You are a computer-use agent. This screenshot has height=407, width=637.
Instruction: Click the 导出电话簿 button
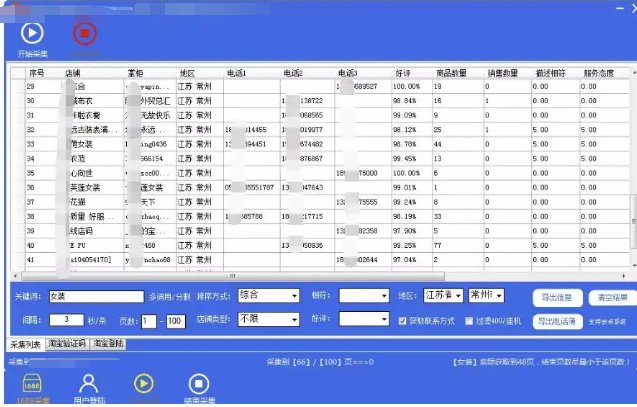[555, 321]
